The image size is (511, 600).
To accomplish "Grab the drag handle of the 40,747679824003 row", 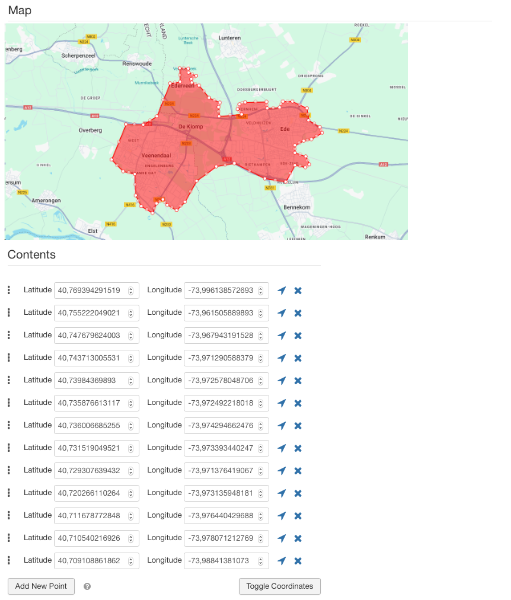I will [9, 335].
